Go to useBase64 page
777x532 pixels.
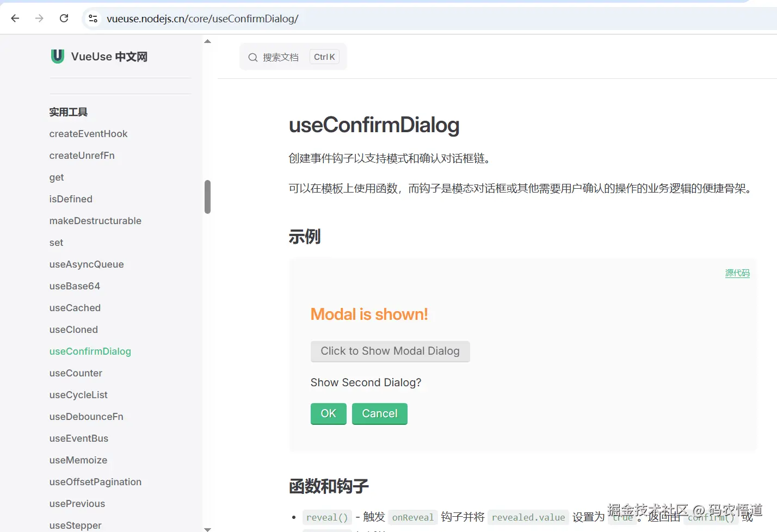coord(75,286)
